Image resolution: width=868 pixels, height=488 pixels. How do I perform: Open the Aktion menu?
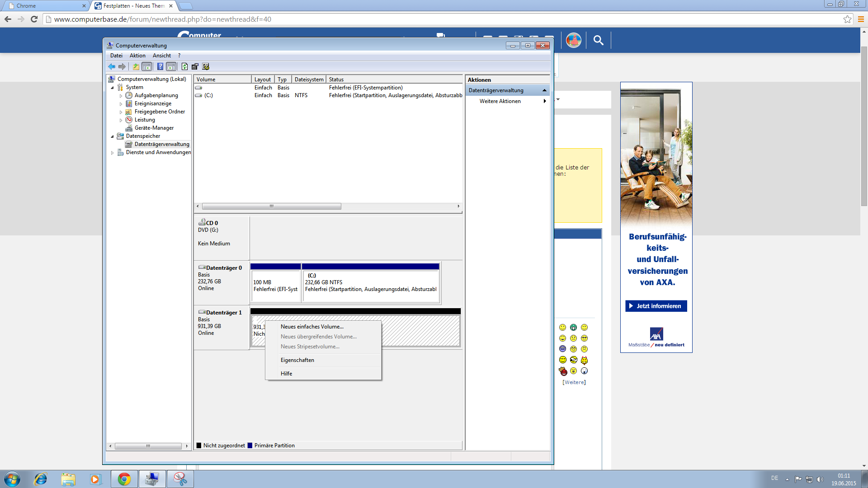pyautogui.click(x=137, y=56)
